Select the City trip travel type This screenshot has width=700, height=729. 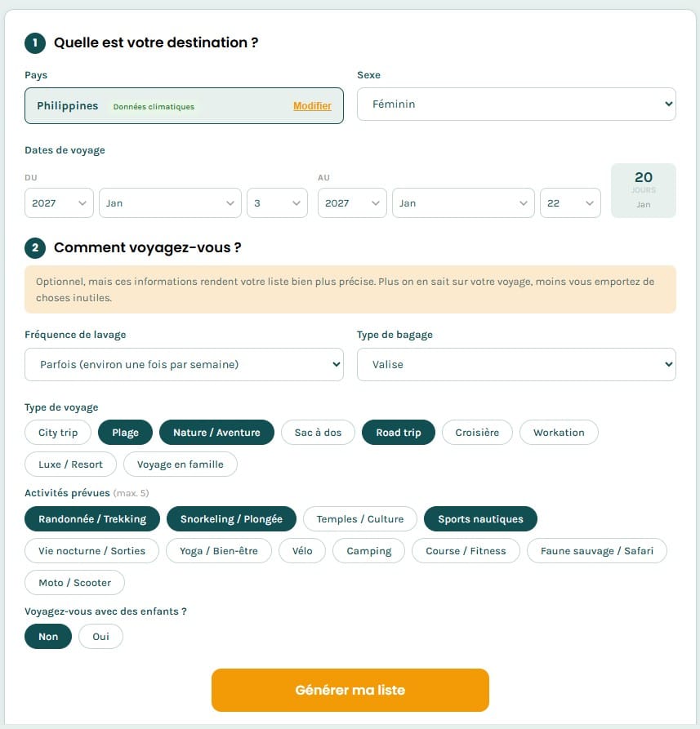click(x=57, y=432)
